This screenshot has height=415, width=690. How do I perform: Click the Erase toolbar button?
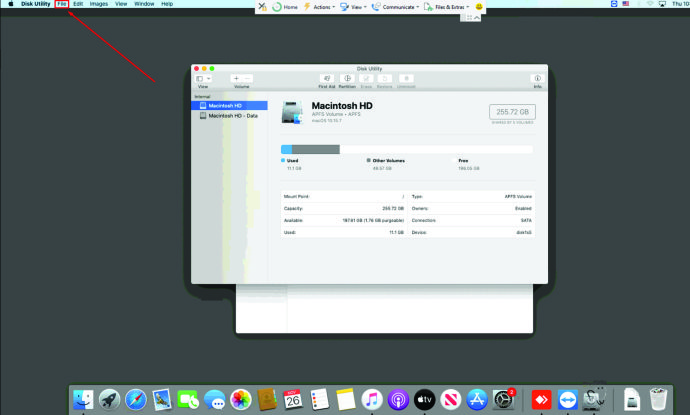[x=366, y=79]
